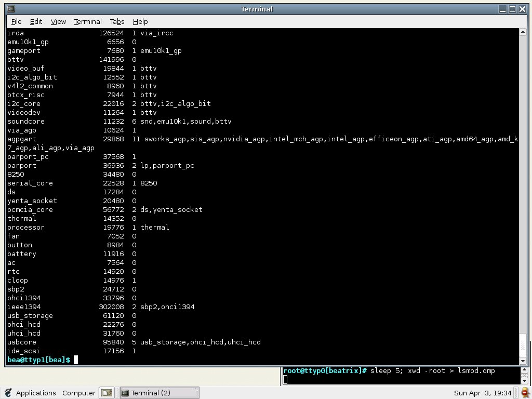532x399 pixels.
Task: Open the Edit menu
Action: [36, 22]
